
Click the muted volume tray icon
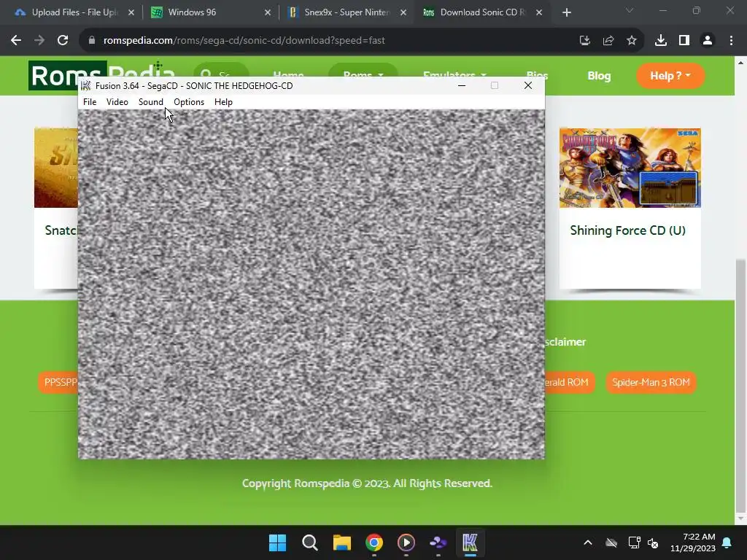tap(653, 542)
